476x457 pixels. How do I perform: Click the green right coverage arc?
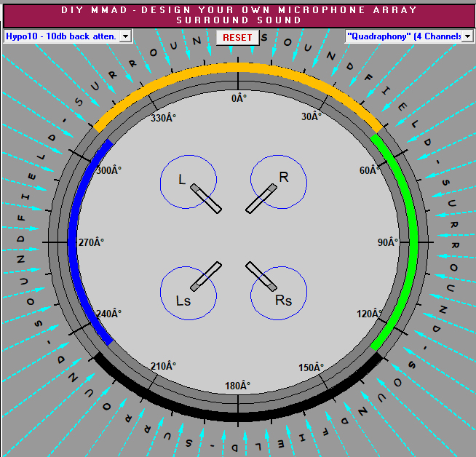pyautogui.click(x=410, y=240)
